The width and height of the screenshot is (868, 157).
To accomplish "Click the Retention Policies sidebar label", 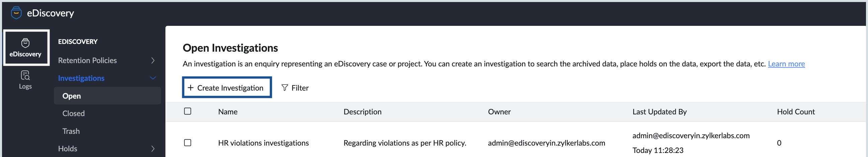I will [x=87, y=60].
